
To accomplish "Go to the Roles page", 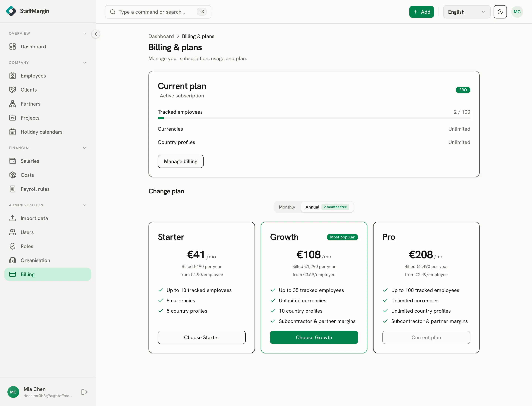I will tap(48, 246).
